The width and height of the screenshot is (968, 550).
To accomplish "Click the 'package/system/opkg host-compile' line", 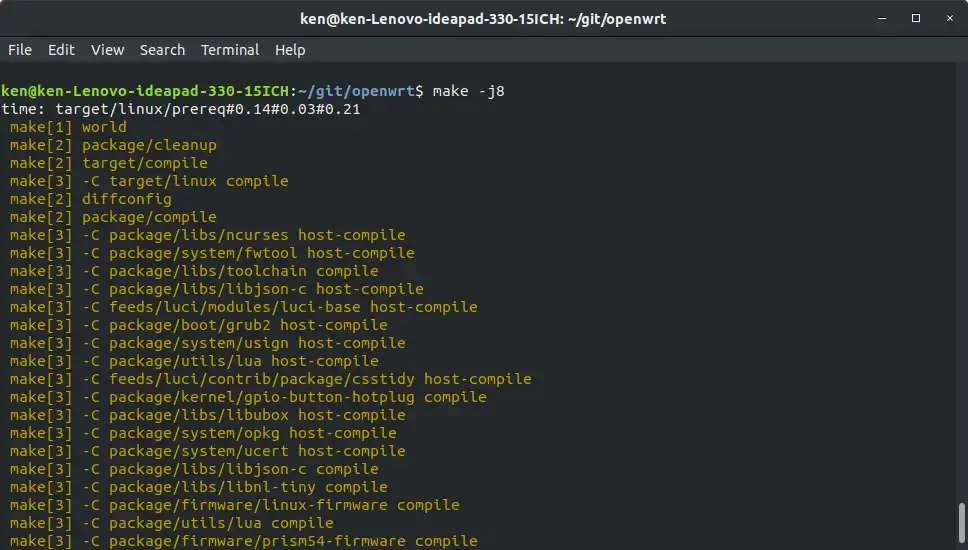I will 203,433.
